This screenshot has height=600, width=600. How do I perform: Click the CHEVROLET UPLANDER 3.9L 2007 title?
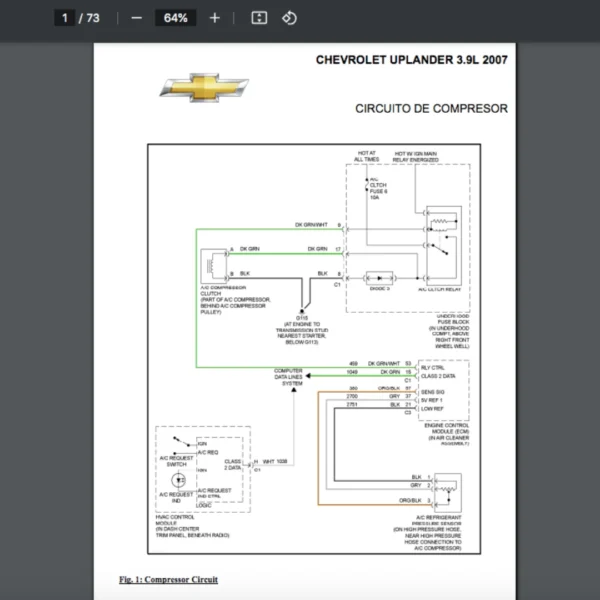point(411,60)
